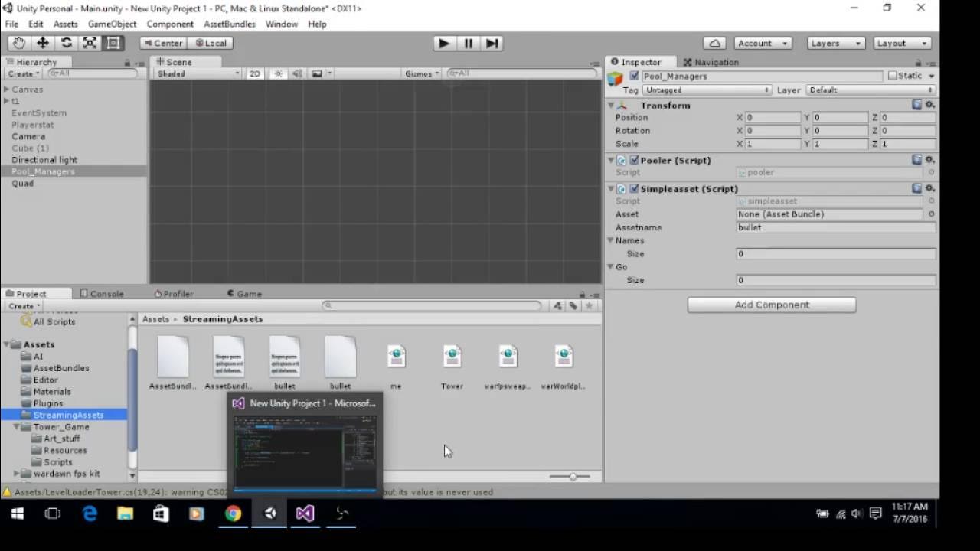Select the Move tool
The width and height of the screenshot is (980, 551).
pyautogui.click(x=42, y=44)
